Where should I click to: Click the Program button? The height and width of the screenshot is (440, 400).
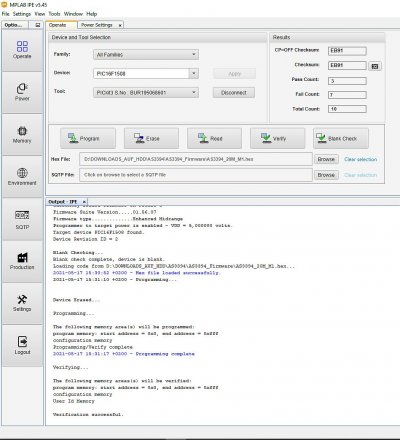coord(88,138)
